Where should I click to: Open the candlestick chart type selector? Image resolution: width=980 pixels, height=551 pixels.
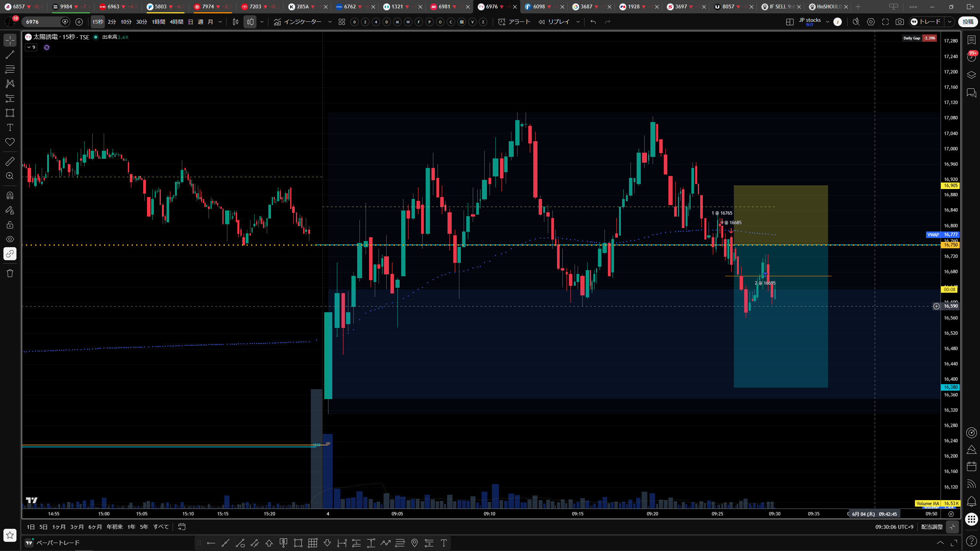point(235,22)
